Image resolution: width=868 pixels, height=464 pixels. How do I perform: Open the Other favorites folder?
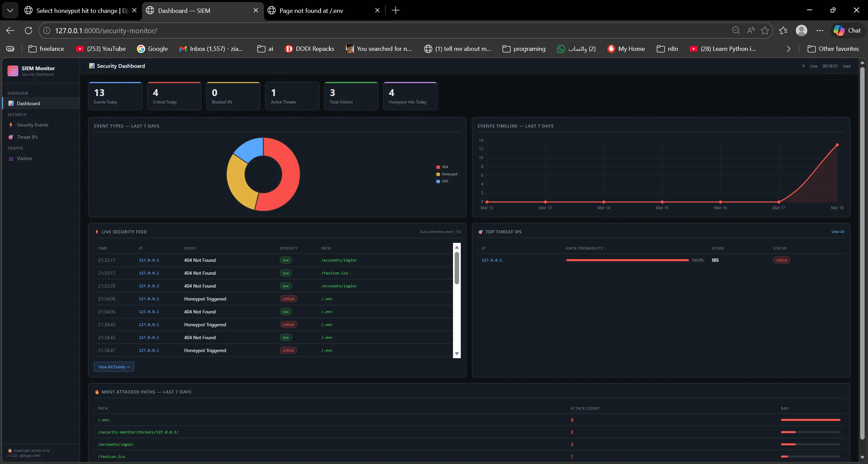[833, 49]
